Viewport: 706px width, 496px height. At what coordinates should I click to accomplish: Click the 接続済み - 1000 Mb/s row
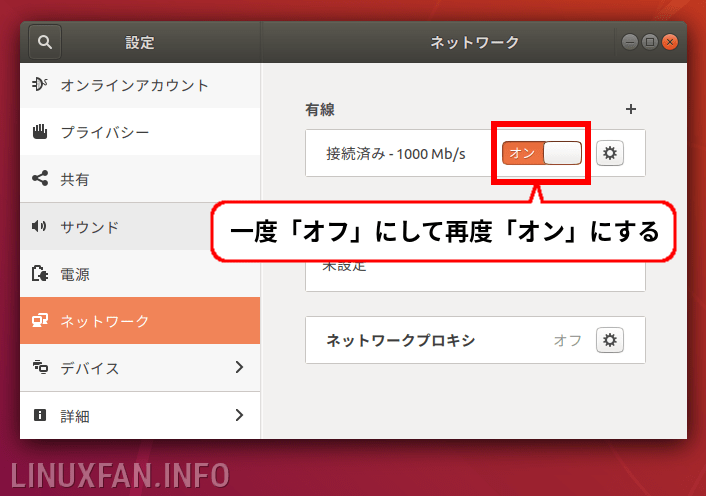pos(475,153)
